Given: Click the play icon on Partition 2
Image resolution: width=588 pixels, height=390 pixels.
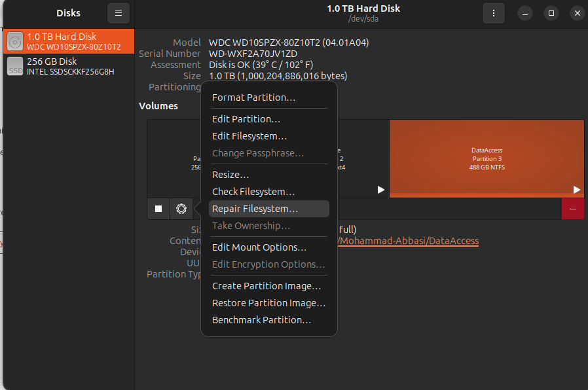Looking at the screenshot, I should [381, 190].
